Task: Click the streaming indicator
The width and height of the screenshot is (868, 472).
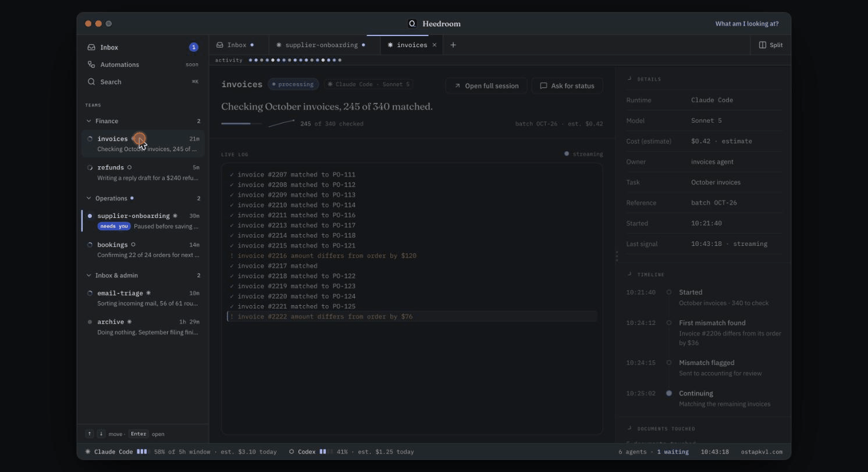Action: (584, 154)
